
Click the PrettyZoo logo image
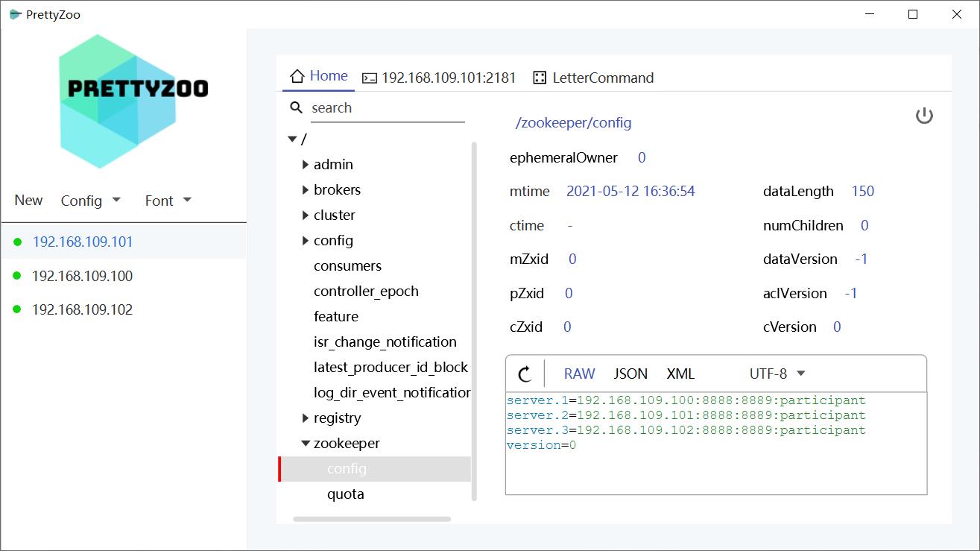pyautogui.click(x=134, y=101)
